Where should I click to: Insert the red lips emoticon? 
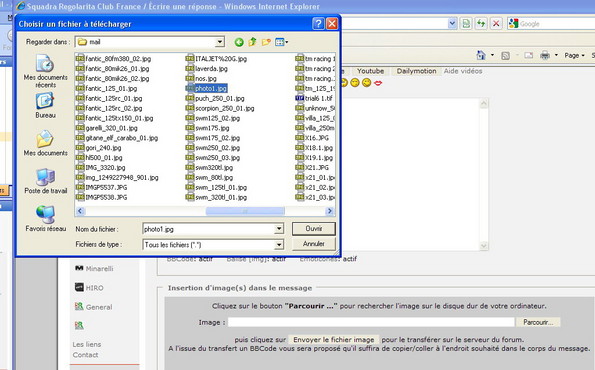pos(378,82)
